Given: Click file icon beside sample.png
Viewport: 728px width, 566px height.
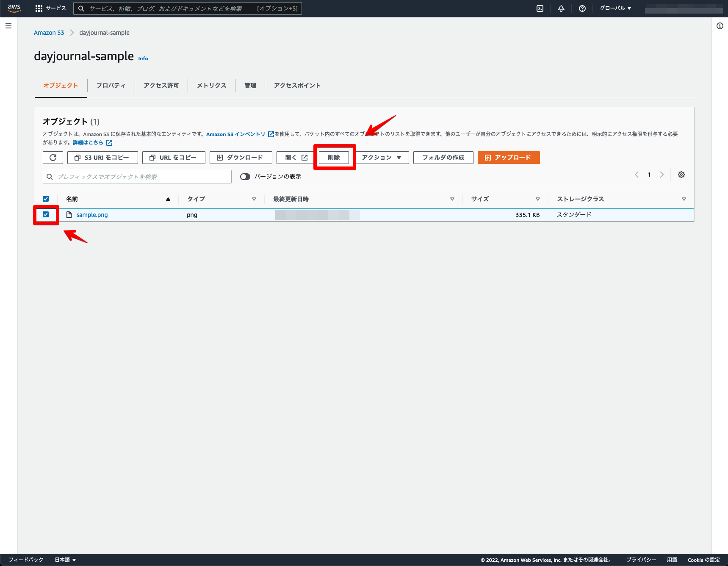Looking at the screenshot, I should [69, 215].
